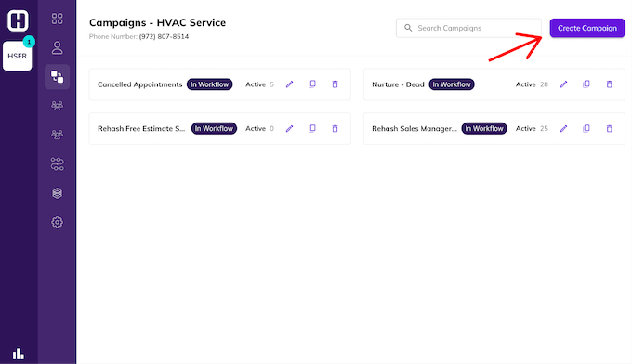This screenshot has width=632, height=364.
Task: Click Active 28 status on Nurture - Dead
Action: (x=532, y=84)
